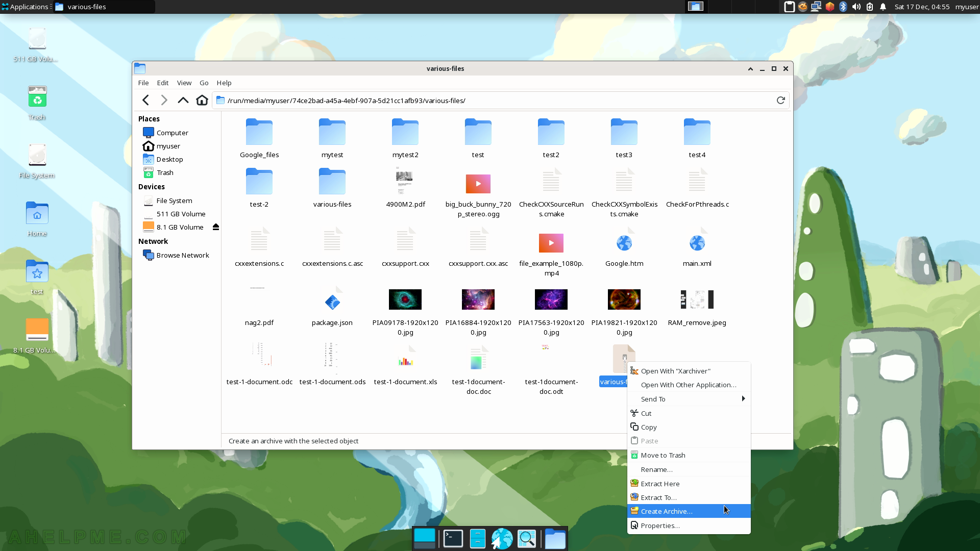Viewport: 980px width, 551px height.
Task: Select the RAM_remove.jpeg thumbnail
Action: [x=697, y=299]
